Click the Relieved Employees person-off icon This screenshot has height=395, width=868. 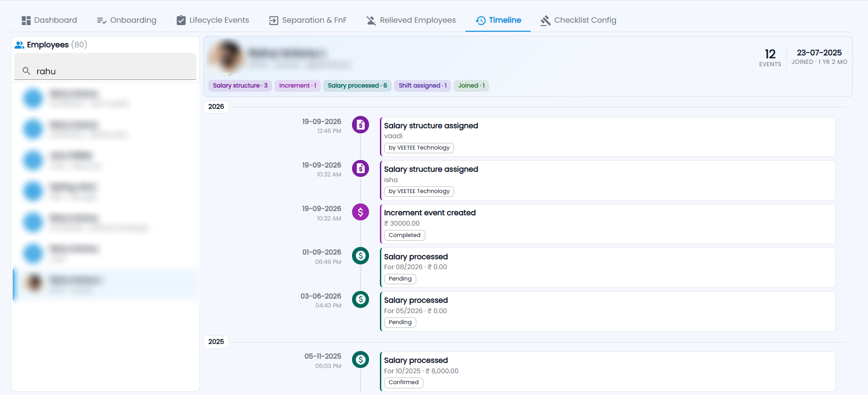coord(371,20)
